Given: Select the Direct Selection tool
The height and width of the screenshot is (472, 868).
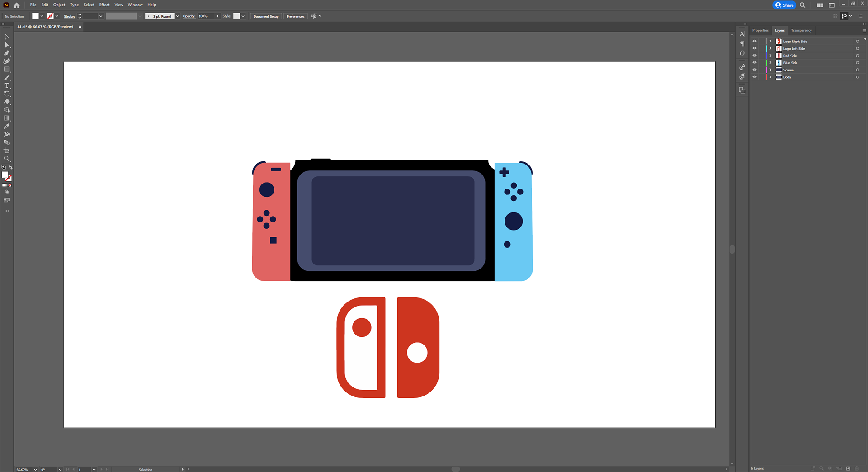Looking at the screenshot, I should pos(7,45).
